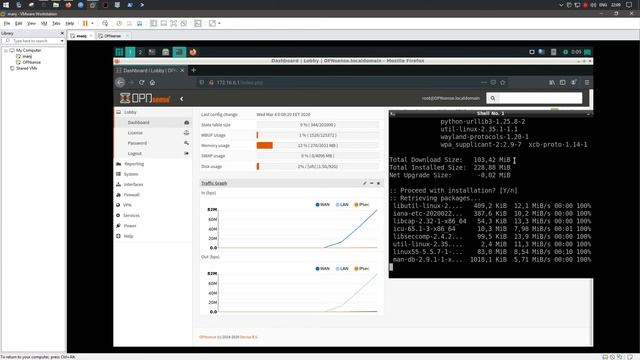Open new Firefox tab with plus

point(193,70)
